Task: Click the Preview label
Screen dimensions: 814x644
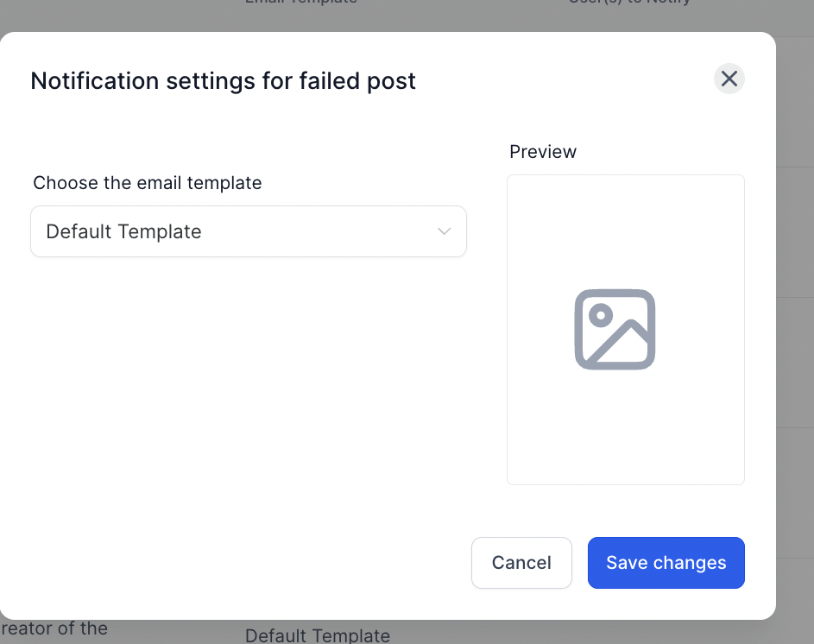Action: coord(542,152)
